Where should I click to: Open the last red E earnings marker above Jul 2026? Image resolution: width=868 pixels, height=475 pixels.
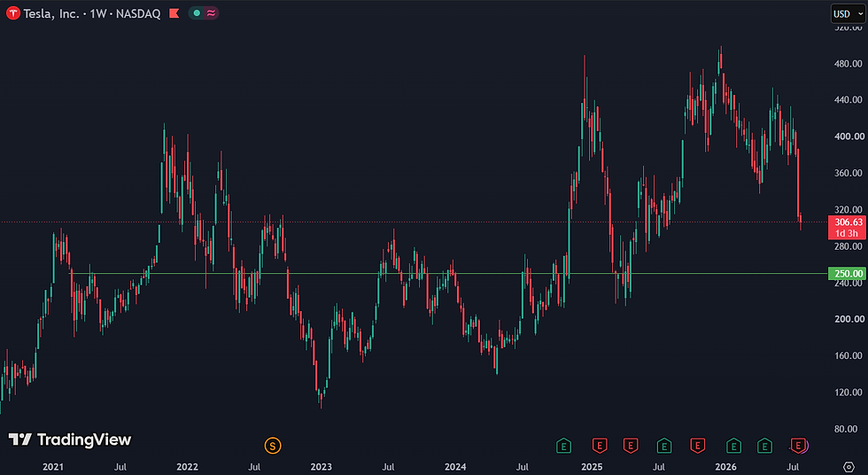point(798,445)
